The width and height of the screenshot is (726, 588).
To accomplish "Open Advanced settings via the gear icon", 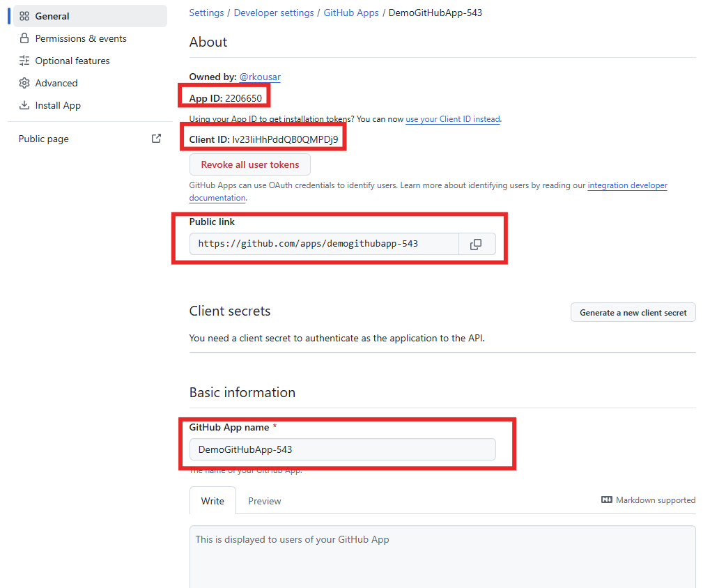I will pos(24,83).
